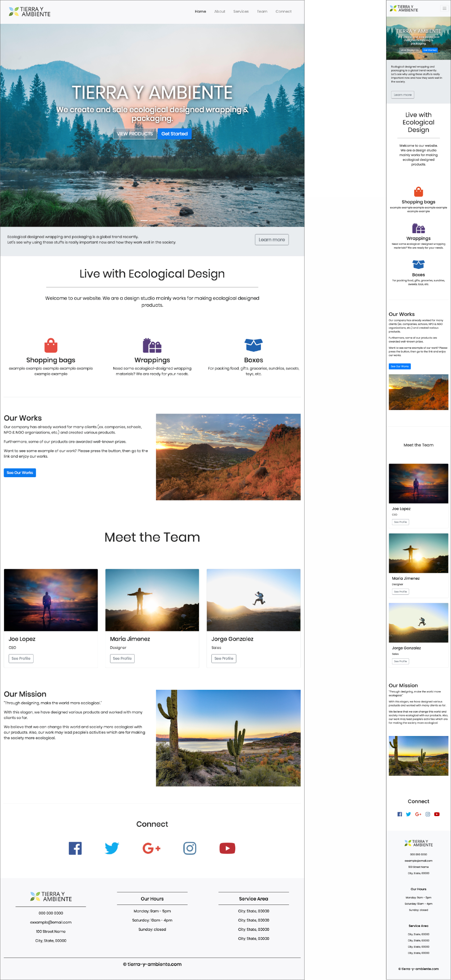Select the first carousel indicator on large hero
The image size is (451, 980).
(144, 220)
